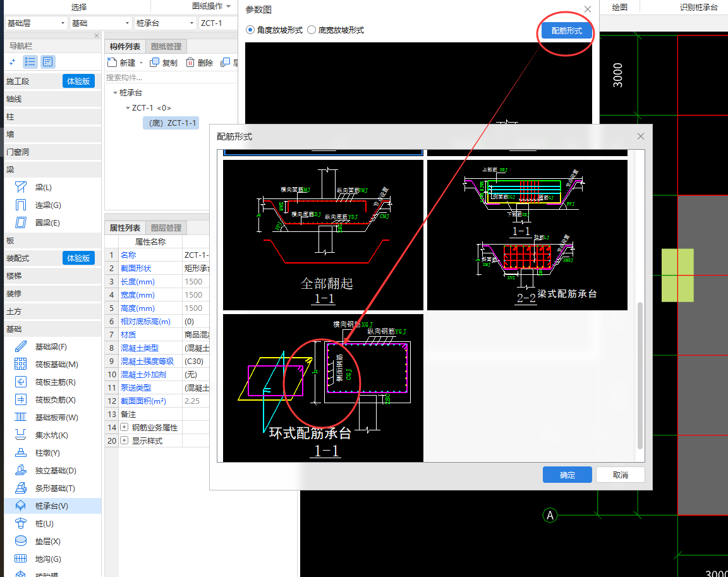Open the 楼梯 navigation category
This screenshot has height=577, width=728.
[x=52, y=276]
